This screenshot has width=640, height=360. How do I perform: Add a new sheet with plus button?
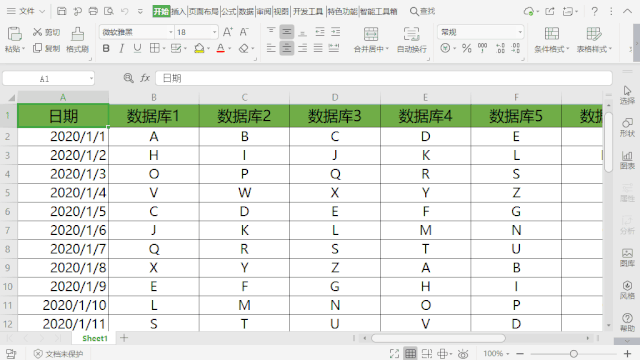click(x=124, y=338)
